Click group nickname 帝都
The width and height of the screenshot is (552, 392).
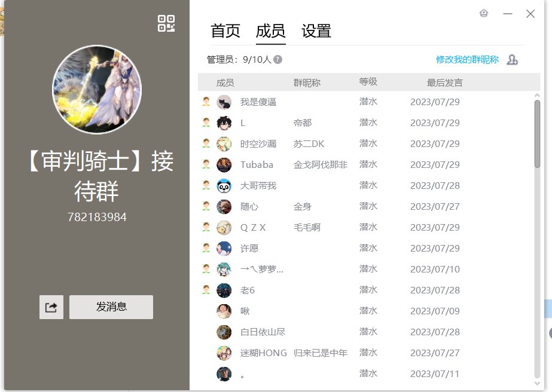click(303, 123)
